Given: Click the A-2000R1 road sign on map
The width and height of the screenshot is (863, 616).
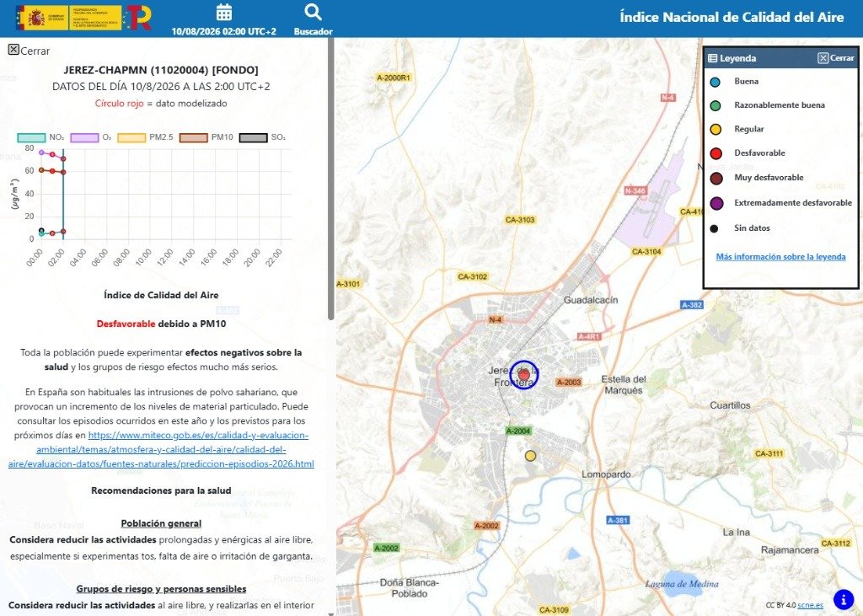Looking at the screenshot, I should (x=393, y=78).
